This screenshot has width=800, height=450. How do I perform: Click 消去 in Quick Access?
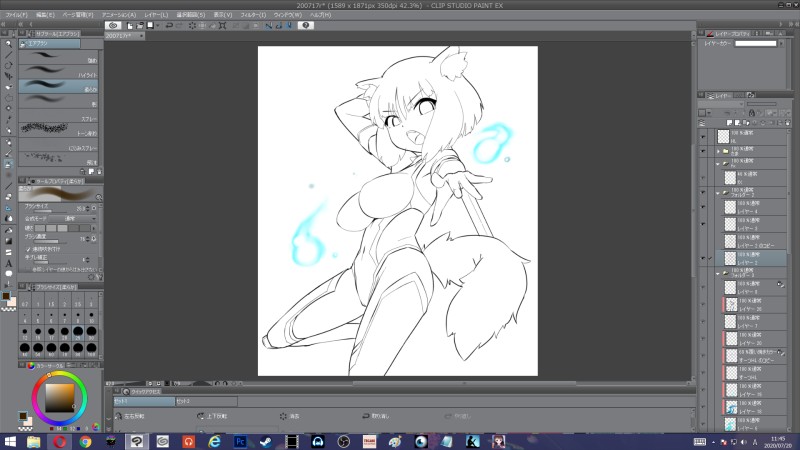tap(290, 416)
